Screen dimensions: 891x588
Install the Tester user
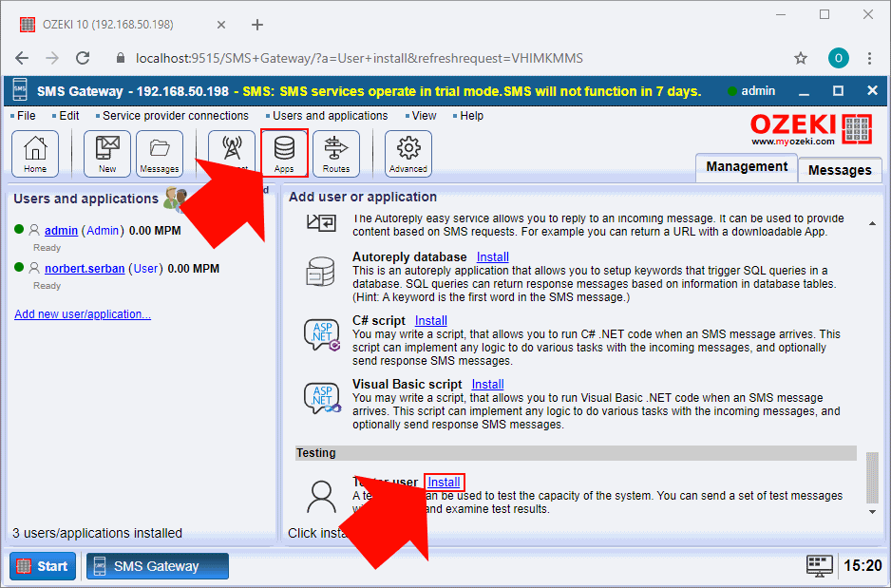click(x=444, y=483)
